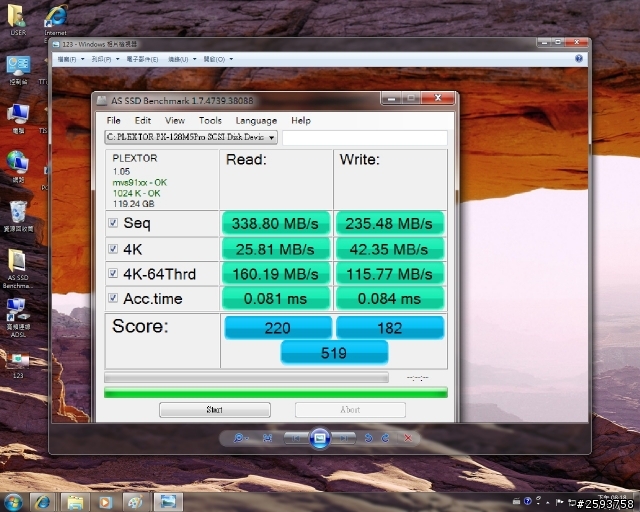Go to previous photo in viewer

click(x=296, y=438)
